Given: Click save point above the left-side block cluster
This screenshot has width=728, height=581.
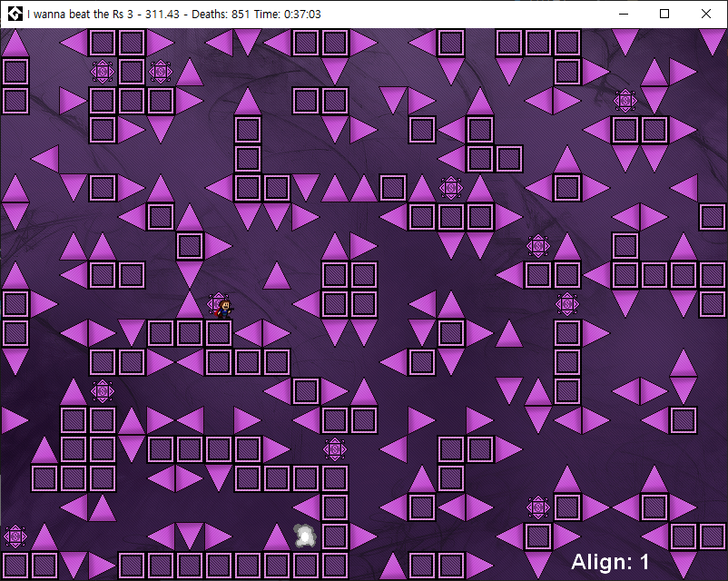Looking at the screenshot, I should tap(103, 391).
